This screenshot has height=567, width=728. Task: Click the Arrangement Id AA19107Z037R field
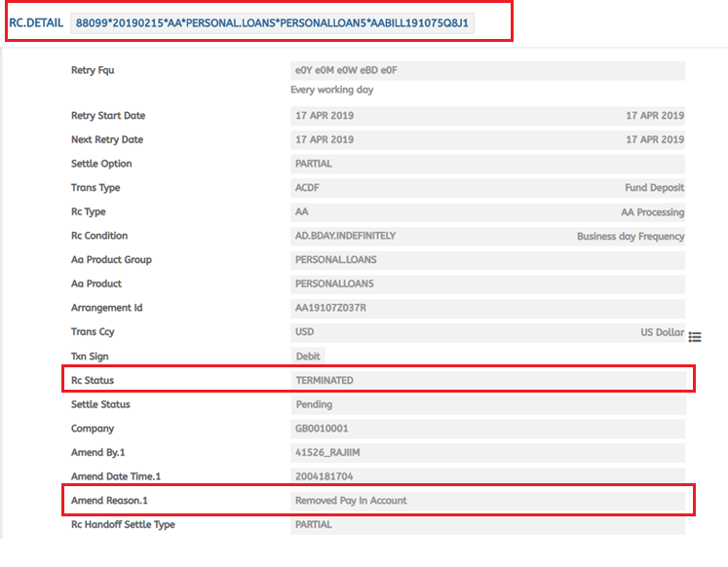coord(487,308)
